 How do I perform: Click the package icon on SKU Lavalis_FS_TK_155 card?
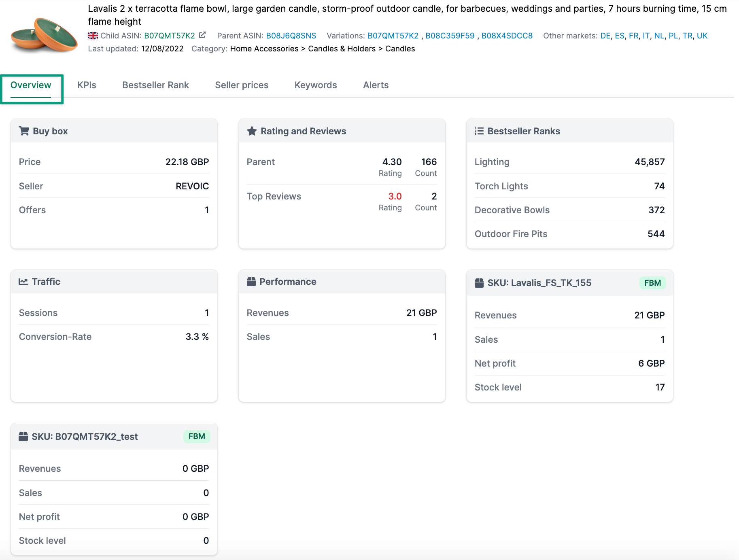point(480,283)
